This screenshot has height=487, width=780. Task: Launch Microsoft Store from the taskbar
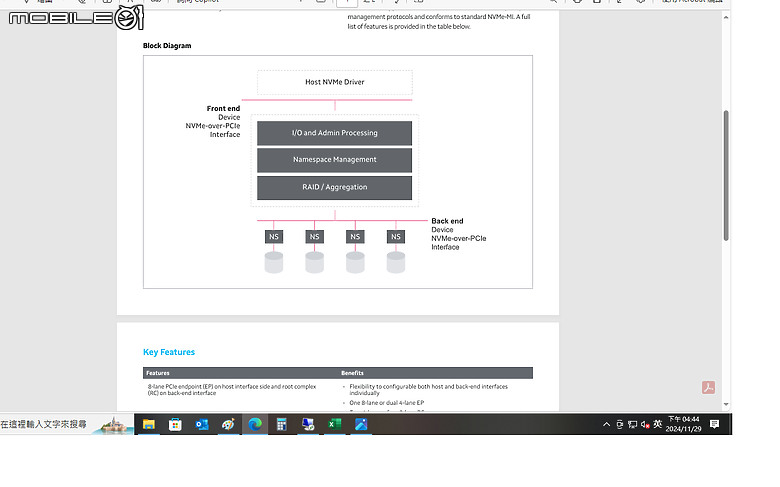click(175, 424)
